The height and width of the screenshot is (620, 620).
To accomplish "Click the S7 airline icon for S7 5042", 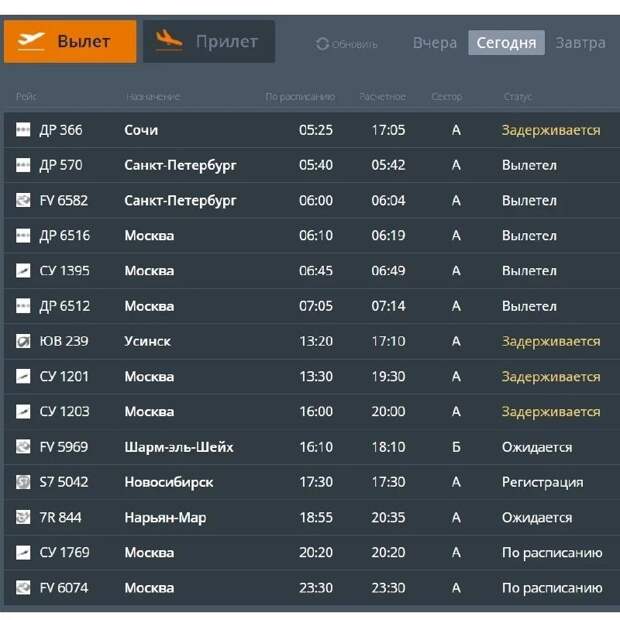I will point(23,482).
